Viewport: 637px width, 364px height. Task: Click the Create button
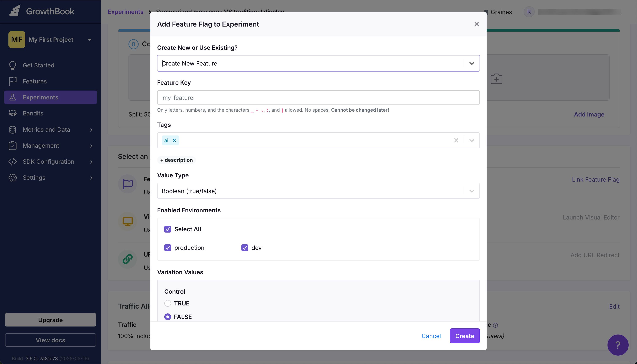tap(464, 336)
